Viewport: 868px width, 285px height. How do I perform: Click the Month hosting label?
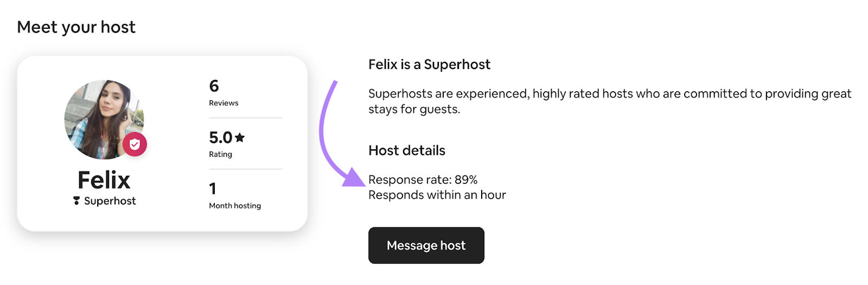point(235,206)
